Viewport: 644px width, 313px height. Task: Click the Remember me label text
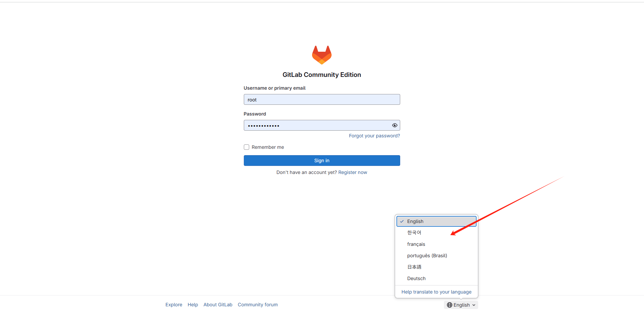268,147
